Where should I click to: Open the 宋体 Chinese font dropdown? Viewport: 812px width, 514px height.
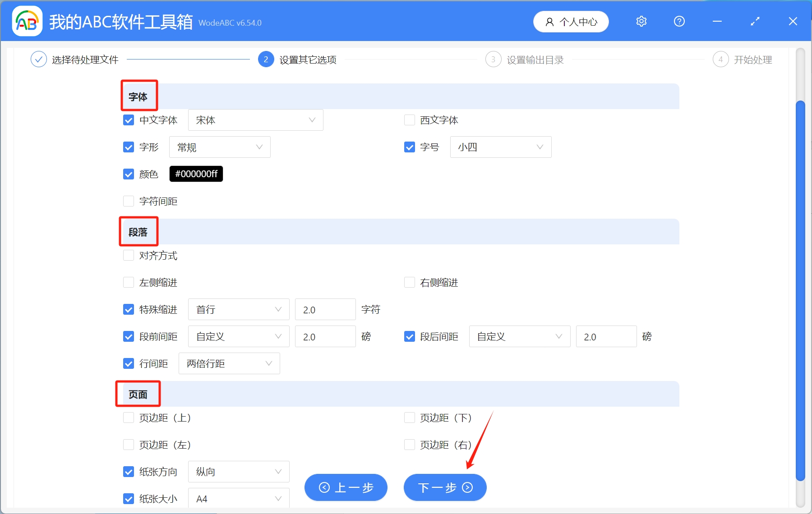(255, 119)
